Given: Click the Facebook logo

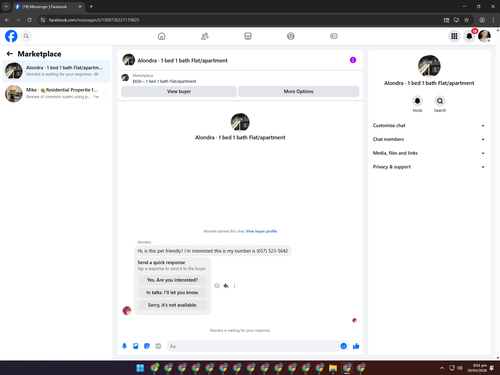Looking at the screenshot, I should 11,36.
